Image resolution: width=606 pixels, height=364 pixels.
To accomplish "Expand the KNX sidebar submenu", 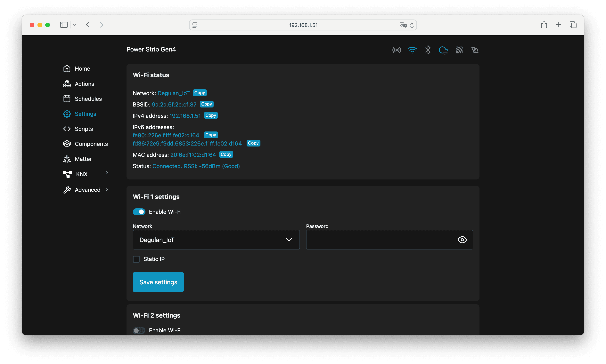I will coord(107,173).
